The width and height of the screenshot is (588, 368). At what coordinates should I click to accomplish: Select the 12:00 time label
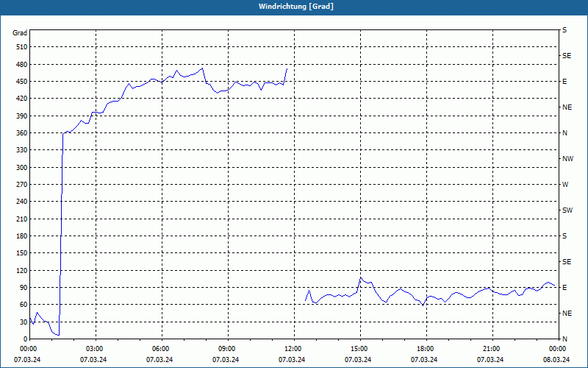295,349
